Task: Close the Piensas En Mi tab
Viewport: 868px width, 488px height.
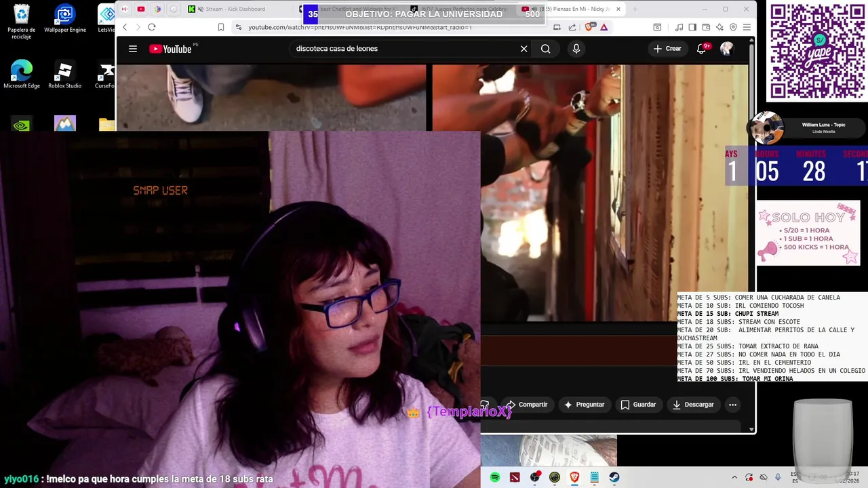Action: 618,9
